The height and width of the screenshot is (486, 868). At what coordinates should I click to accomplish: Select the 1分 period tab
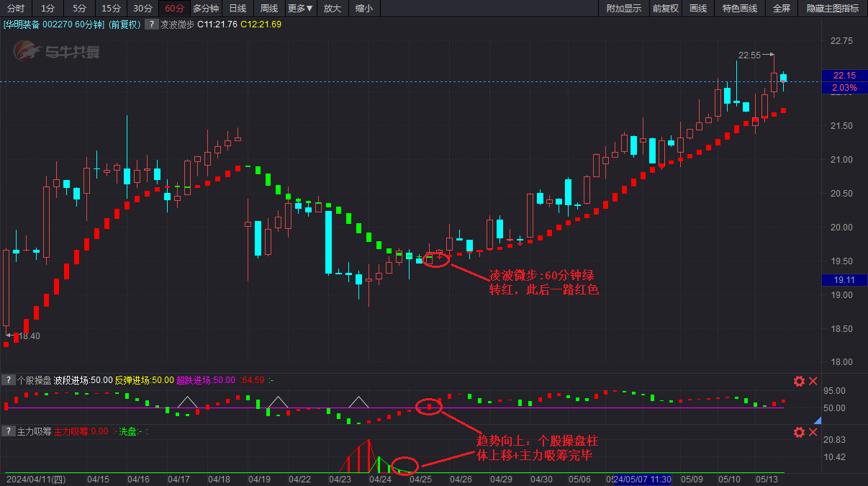coord(48,9)
